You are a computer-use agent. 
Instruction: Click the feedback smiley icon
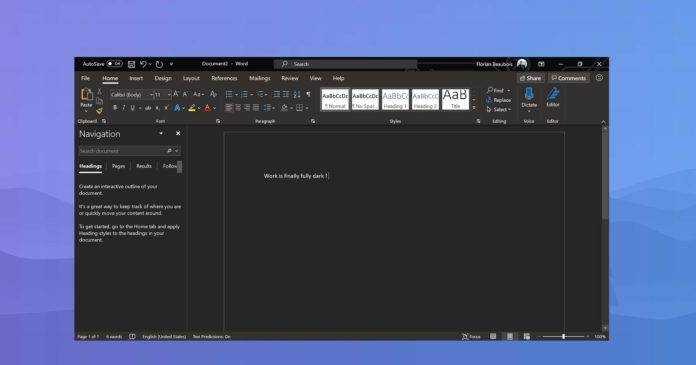tap(599, 78)
